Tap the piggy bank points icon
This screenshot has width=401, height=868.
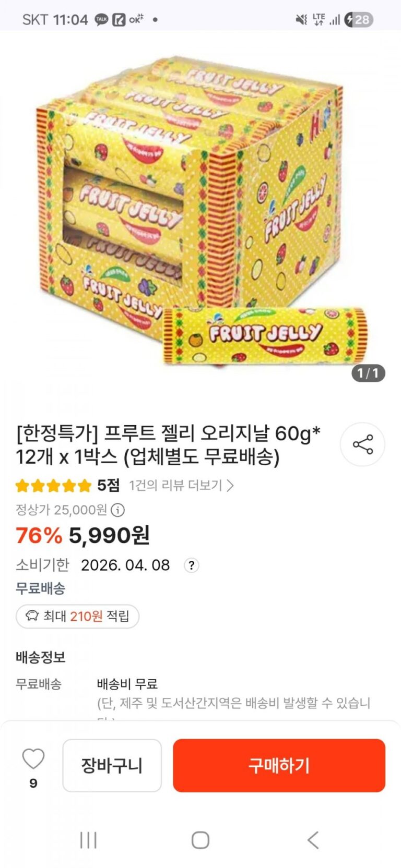click(x=32, y=616)
